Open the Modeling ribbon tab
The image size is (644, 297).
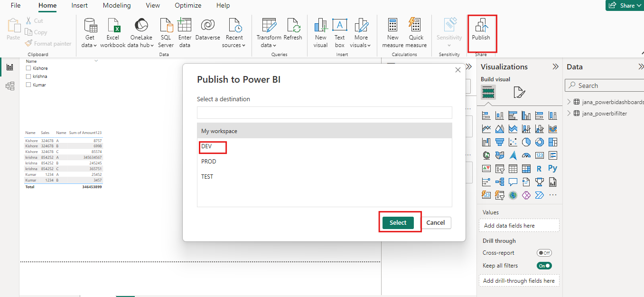(117, 6)
